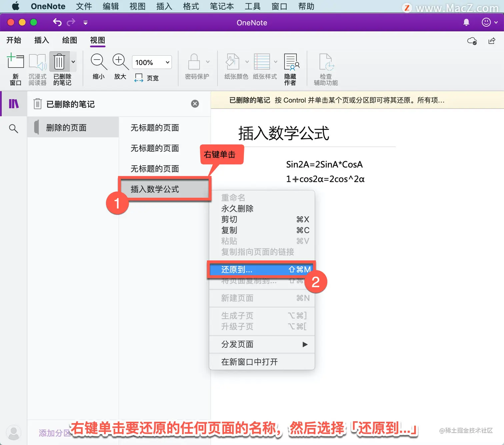Close the 已删除的笔记 panel
504x445 pixels.
(x=195, y=104)
